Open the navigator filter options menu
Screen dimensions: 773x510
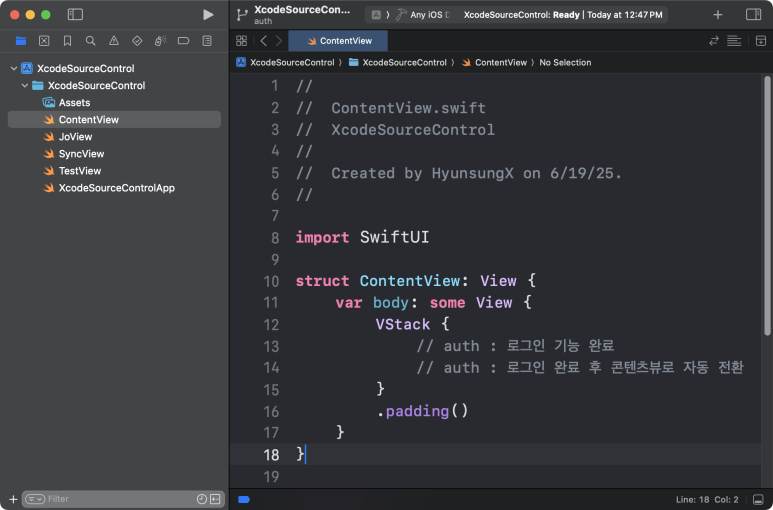click(x=35, y=499)
